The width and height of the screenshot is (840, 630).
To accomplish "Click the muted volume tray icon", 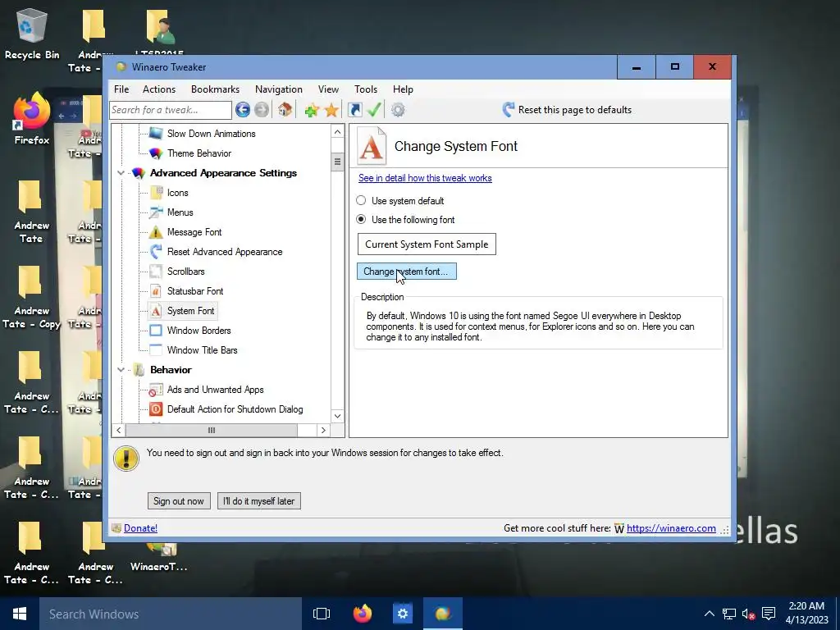I will [749, 614].
